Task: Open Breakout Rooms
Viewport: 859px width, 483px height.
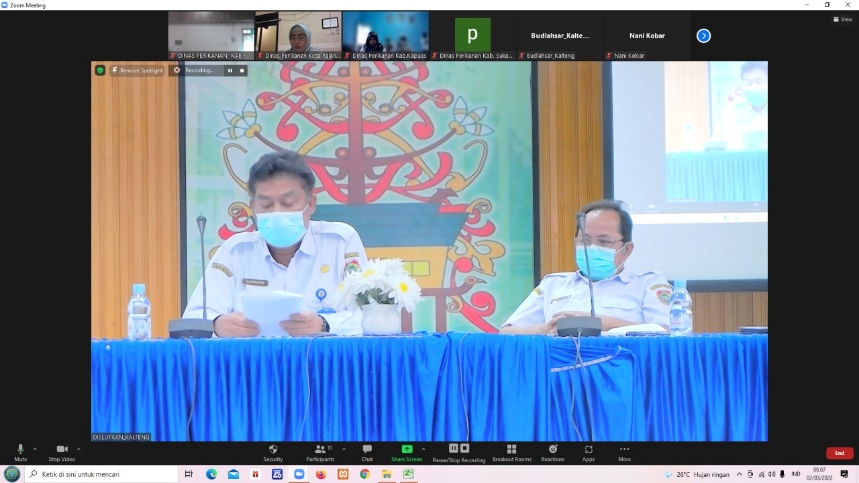Action: click(x=511, y=451)
